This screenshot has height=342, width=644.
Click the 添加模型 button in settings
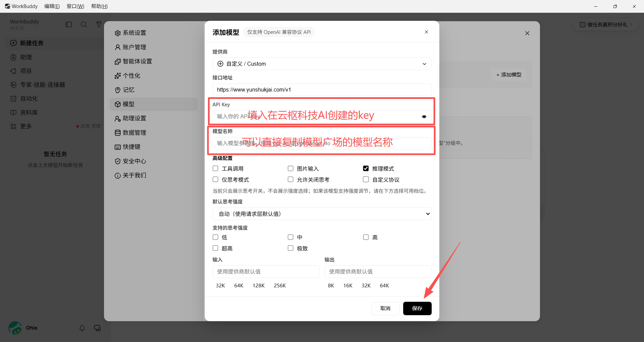click(509, 75)
